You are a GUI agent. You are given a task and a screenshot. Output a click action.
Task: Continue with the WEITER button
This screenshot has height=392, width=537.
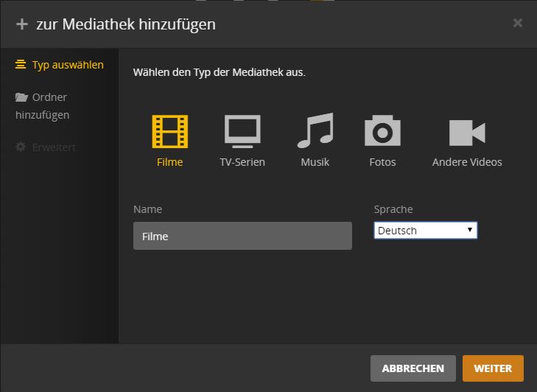[x=493, y=368]
